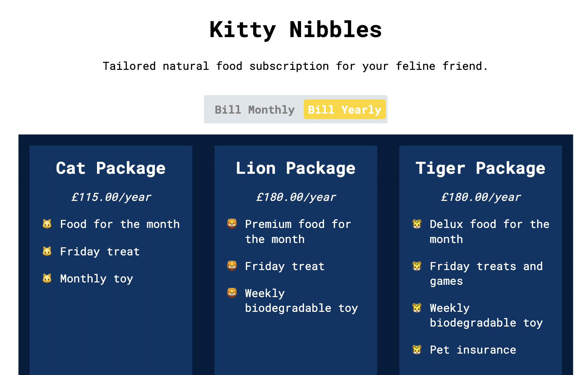Image resolution: width=588 pixels, height=375 pixels.
Task: Click tiger emoji beside Delux food item
Action: tap(417, 224)
